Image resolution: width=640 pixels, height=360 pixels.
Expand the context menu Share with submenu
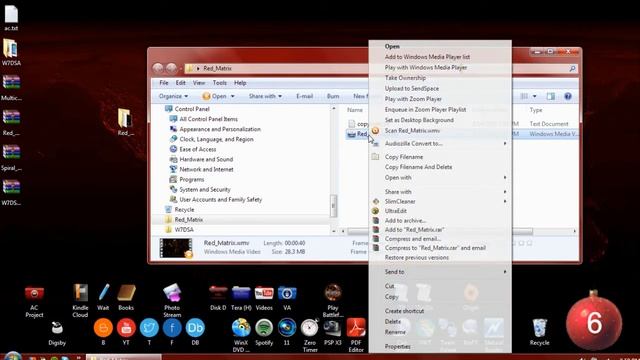click(505, 192)
